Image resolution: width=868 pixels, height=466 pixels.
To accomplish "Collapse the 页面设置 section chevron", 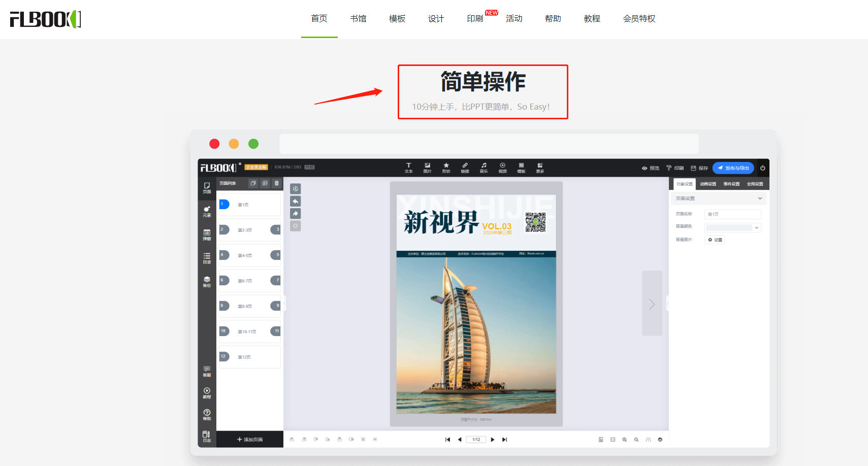I will [x=760, y=198].
